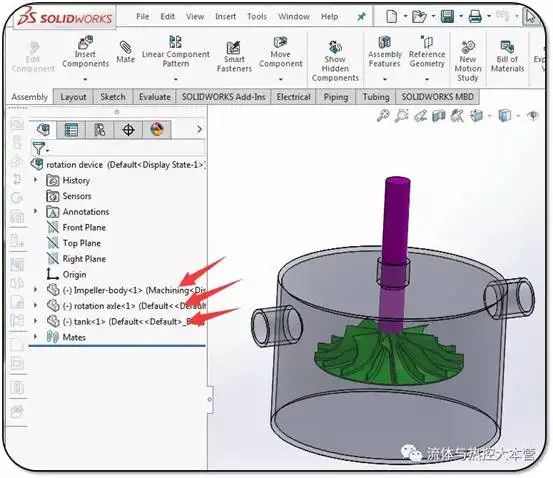This screenshot has height=478, width=553.
Task: Open the FeatureManager design tree tab
Action: pyautogui.click(x=43, y=129)
